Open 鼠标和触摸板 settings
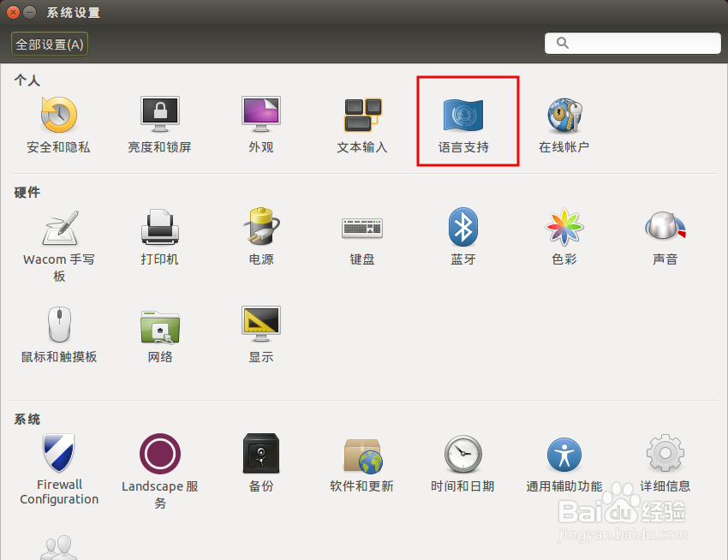The width and height of the screenshot is (728, 560). [57, 338]
